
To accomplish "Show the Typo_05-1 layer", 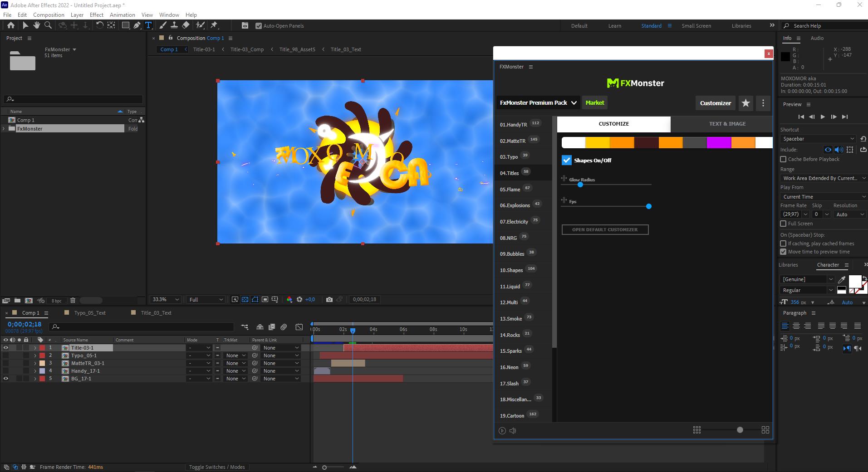I will [6, 355].
